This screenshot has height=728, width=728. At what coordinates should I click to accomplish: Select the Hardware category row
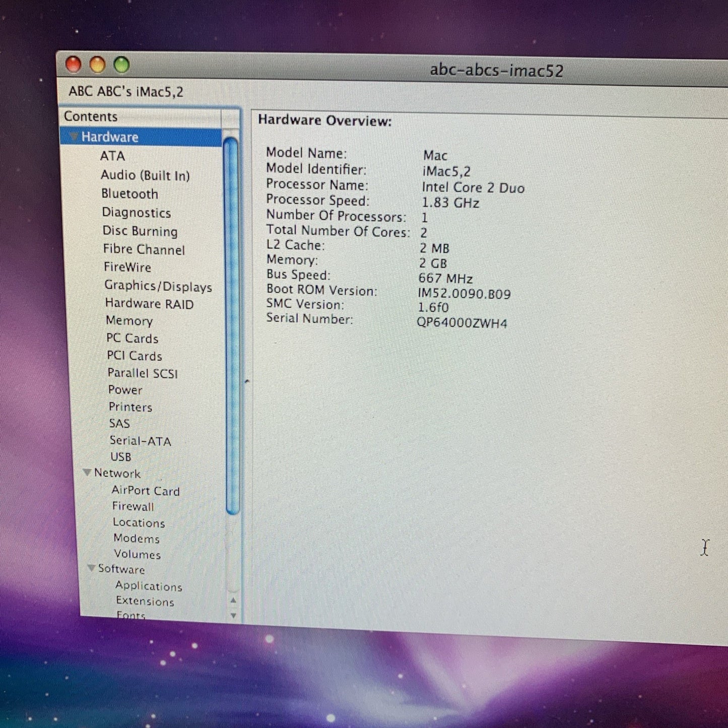(141, 137)
